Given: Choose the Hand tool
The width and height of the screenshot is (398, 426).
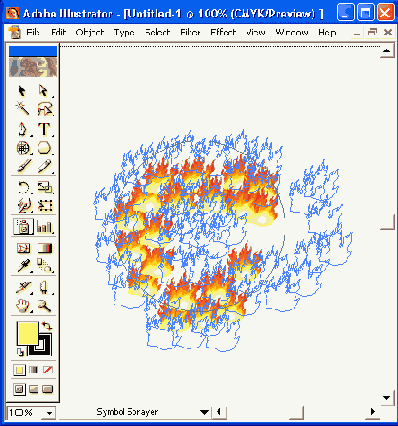Looking at the screenshot, I should point(23,305).
